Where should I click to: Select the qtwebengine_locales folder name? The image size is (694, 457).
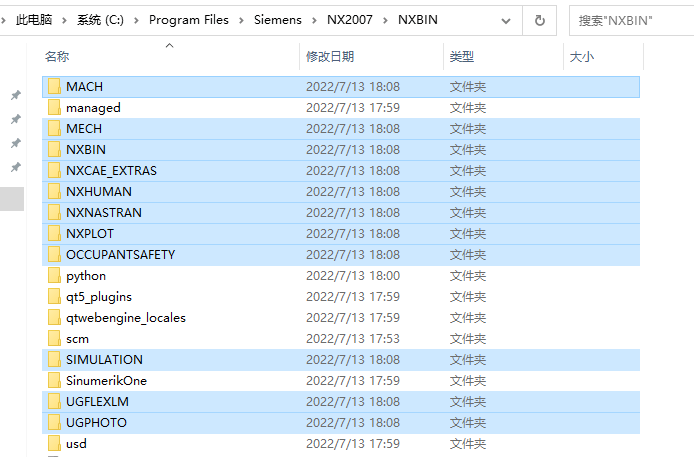126,318
